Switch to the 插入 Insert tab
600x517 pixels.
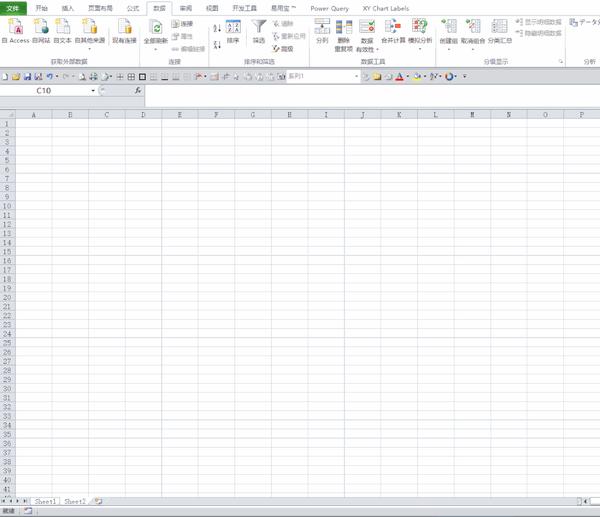point(68,8)
